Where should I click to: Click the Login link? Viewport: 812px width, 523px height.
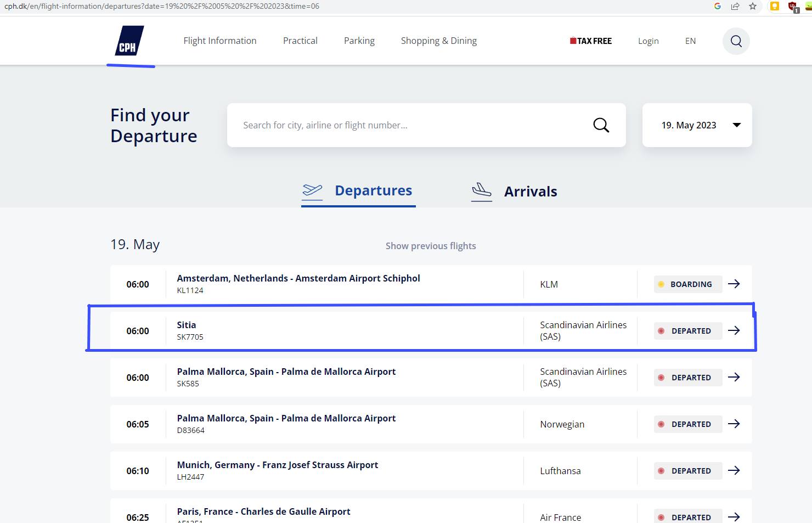coord(648,41)
